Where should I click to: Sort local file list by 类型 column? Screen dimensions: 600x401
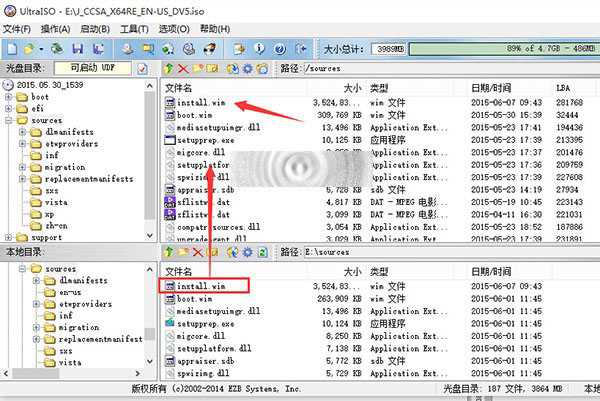tap(379, 272)
